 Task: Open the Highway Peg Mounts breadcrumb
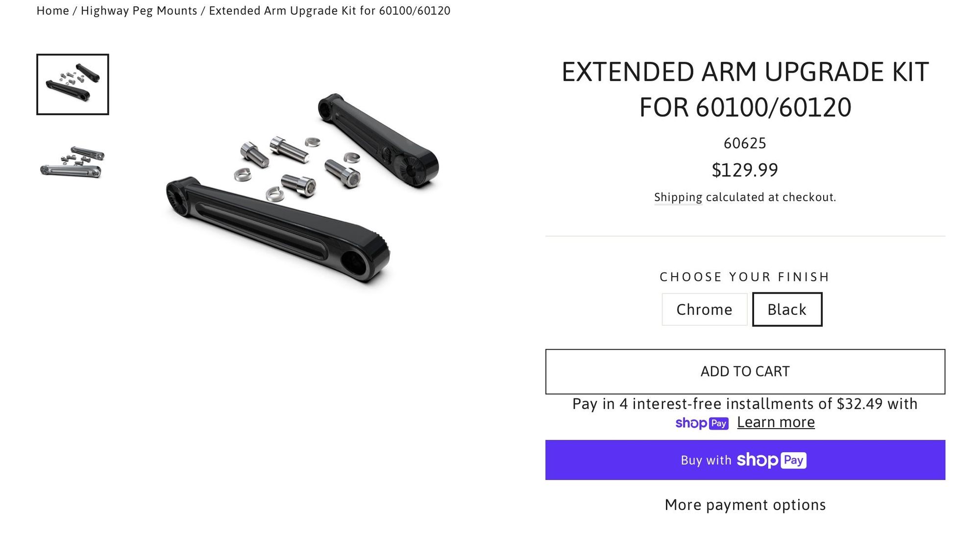[139, 11]
